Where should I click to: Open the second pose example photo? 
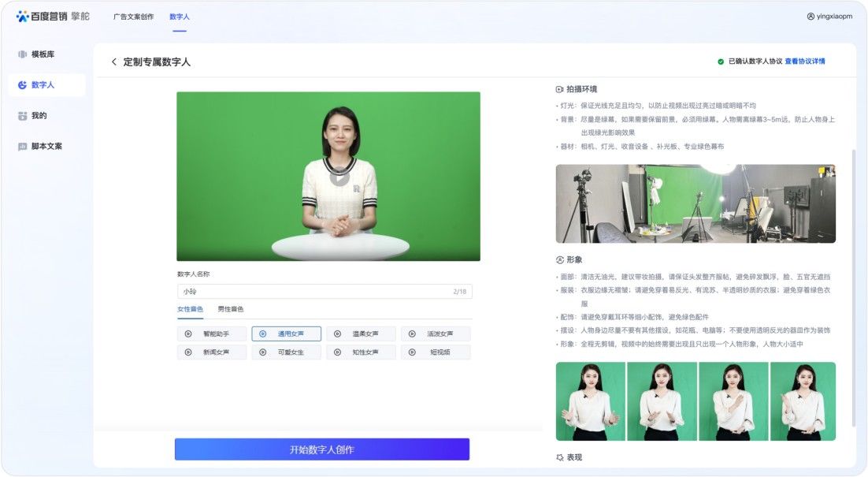pos(662,401)
